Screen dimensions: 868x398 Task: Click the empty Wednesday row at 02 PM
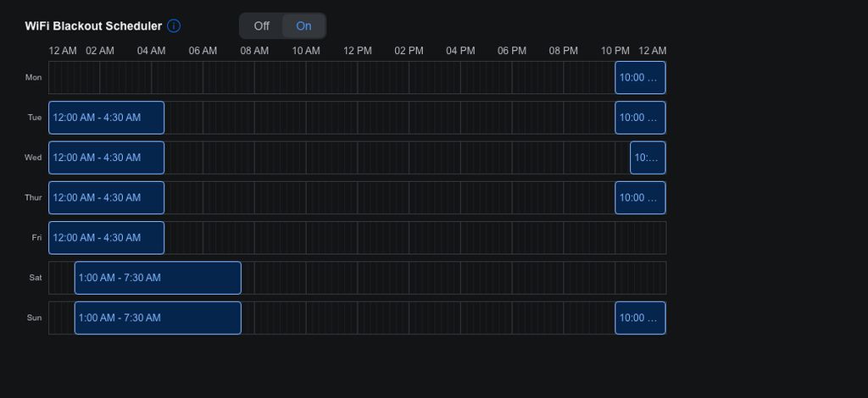click(409, 158)
